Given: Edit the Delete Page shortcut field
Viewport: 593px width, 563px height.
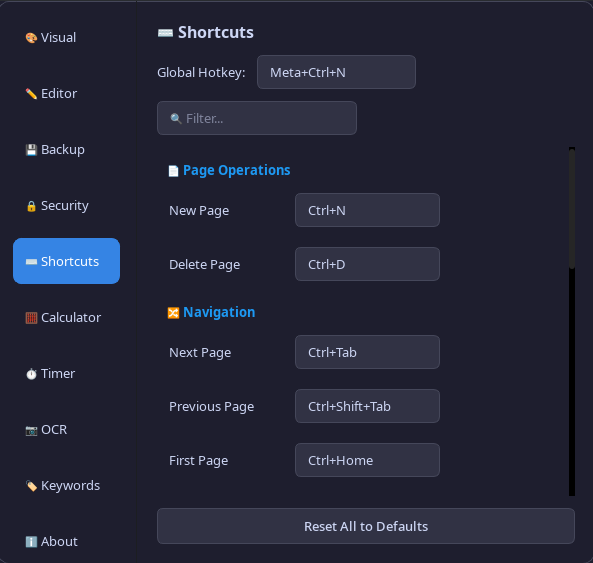Looking at the screenshot, I should [367, 264].
